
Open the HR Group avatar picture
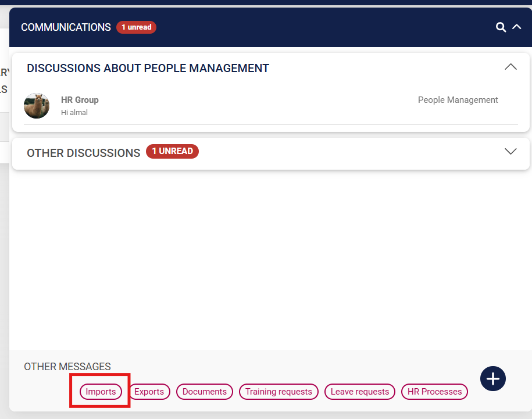pos(37,106)
